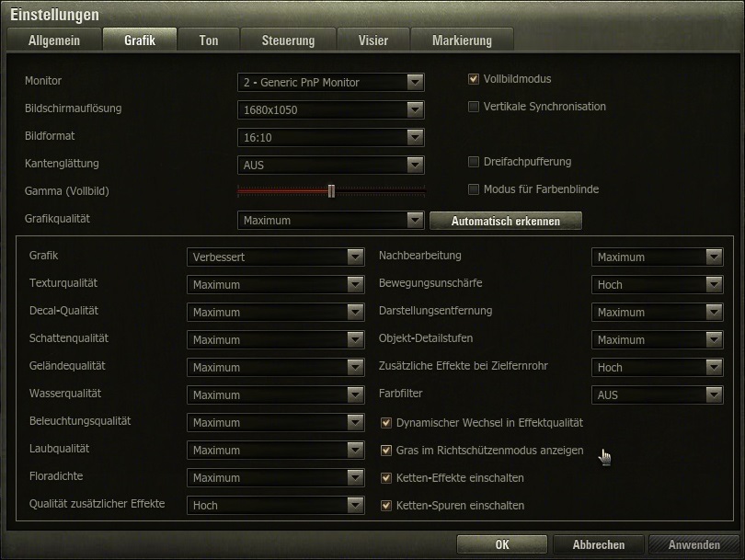Click the Gamma (Vollbild) slider handle
The width and height of the screenshot is (745, 560).
331,191
